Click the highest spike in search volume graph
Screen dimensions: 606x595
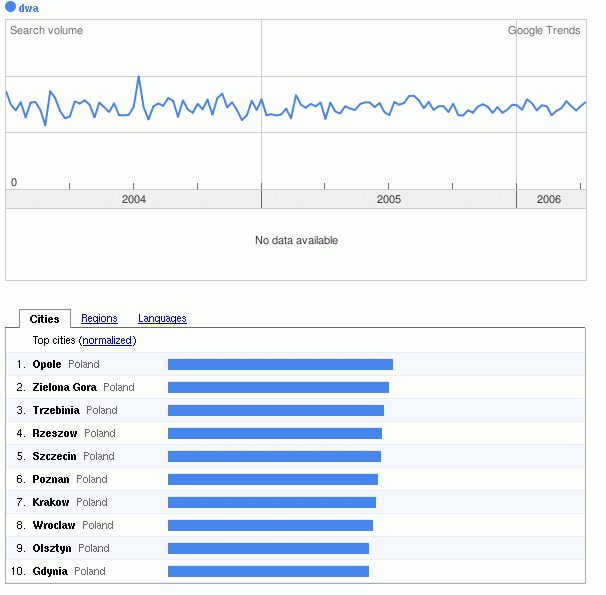coord(138,77)
